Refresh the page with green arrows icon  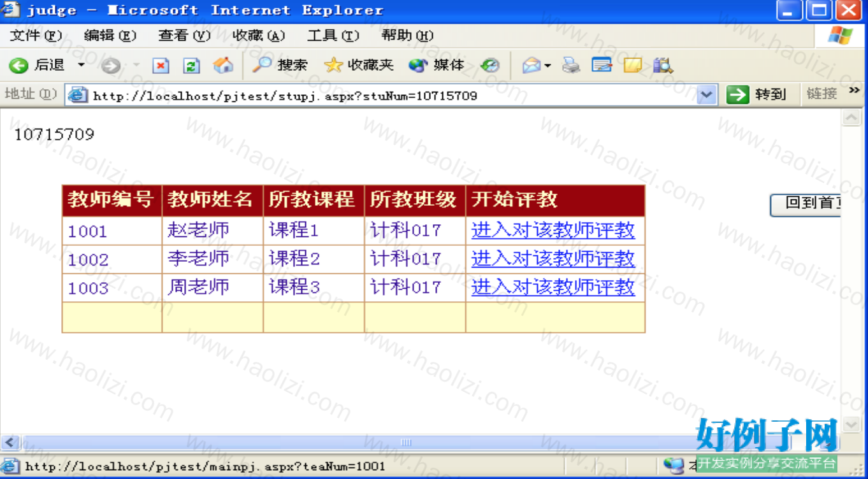pyautogui.click(x=191, y=65)
